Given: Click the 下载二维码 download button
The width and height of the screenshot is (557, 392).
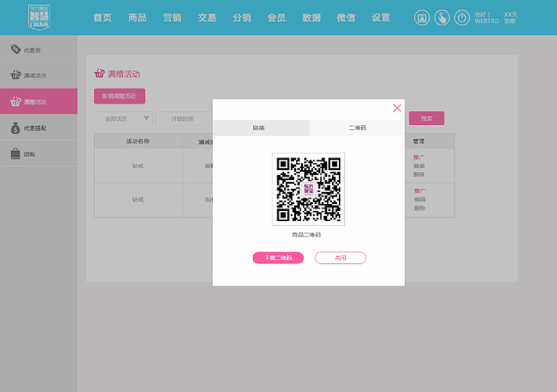Looking at the screenshot, I should (278, 258).
